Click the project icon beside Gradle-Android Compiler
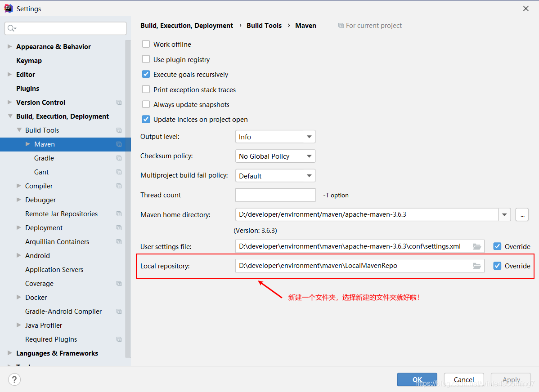The image size is (539, 392). [119, 311]
